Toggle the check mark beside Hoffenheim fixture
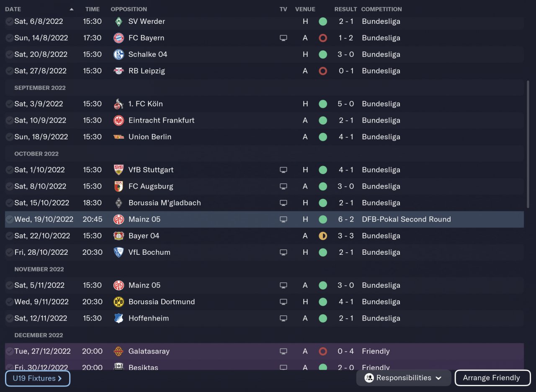 tap(9, 318)
